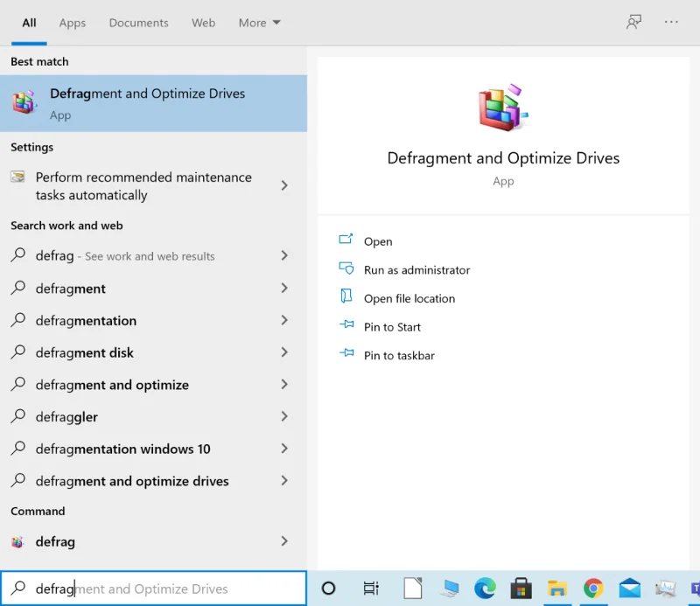This screenshot has width=700, height=606.
Task: Choose Open file location
Action: [x=409, y=298]
